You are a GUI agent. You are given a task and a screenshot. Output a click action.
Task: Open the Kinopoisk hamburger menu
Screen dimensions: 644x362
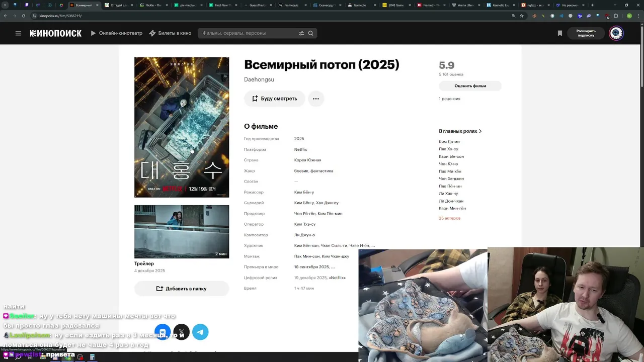coord(18,33)
